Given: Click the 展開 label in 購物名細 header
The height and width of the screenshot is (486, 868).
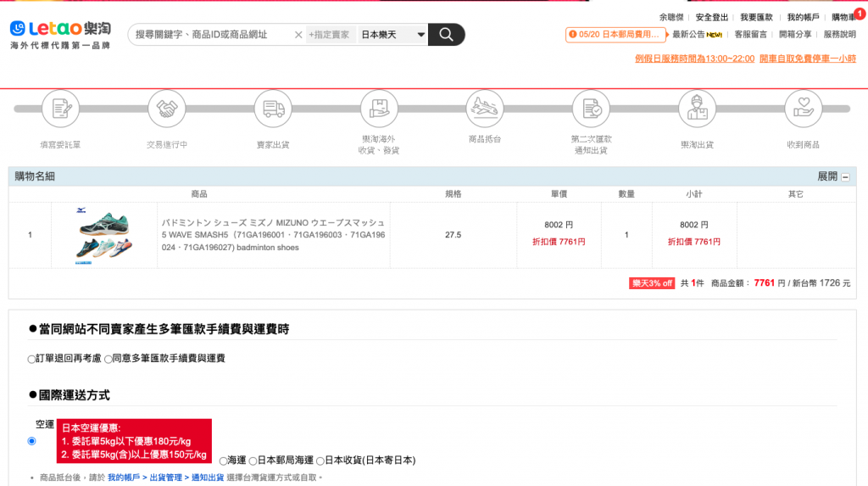Looking at the screenshot, I should (x=827, y=176).
